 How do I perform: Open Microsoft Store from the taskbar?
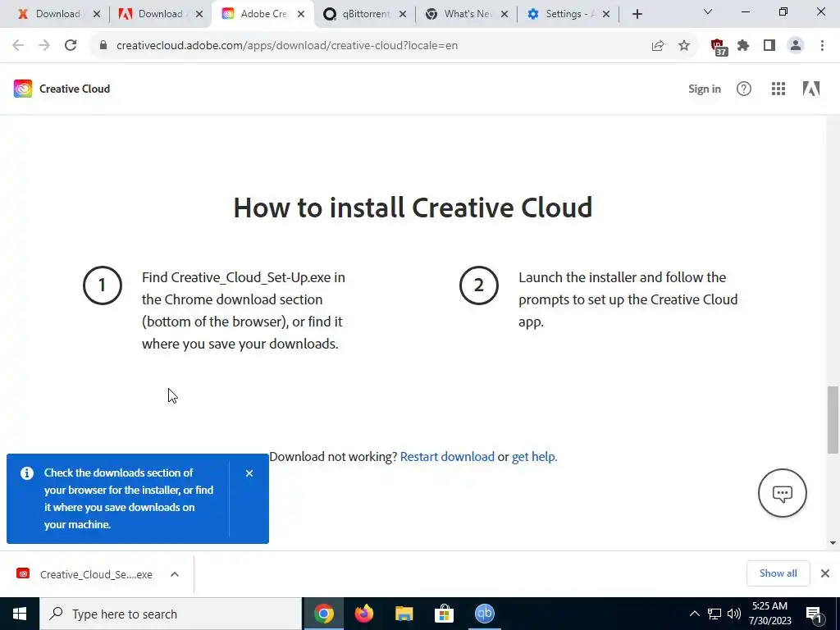point(444,614)
